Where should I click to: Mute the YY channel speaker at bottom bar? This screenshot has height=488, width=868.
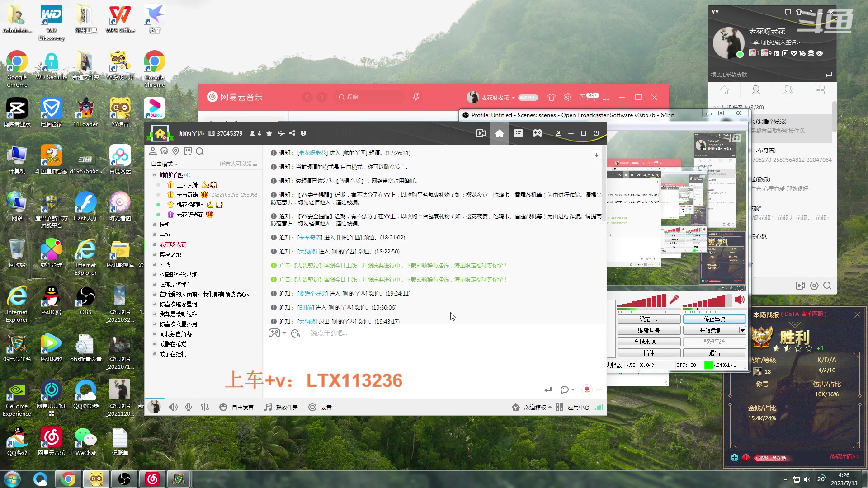173,407
